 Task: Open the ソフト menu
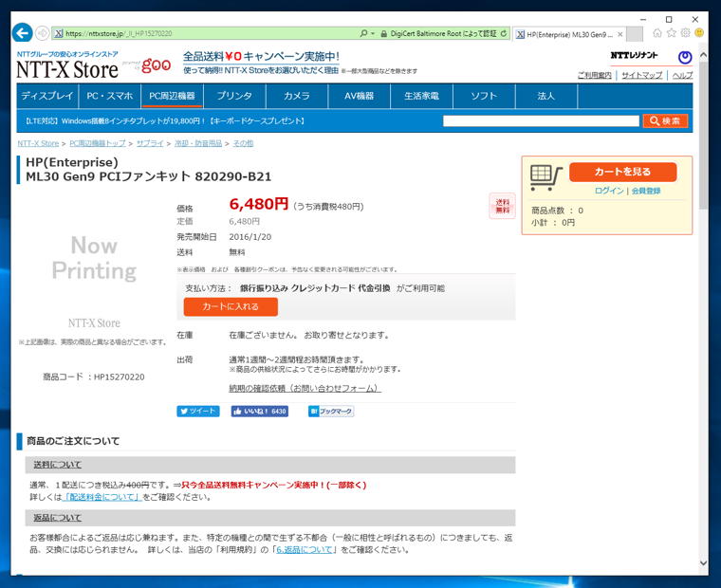[484, 96]
